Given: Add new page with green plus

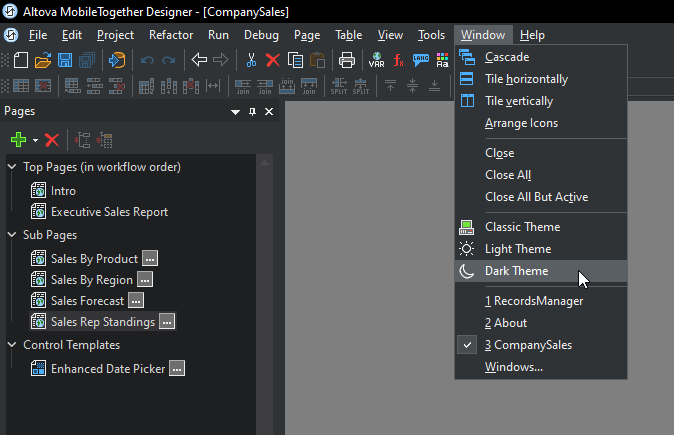Looking at the screenshot, I should click(x=18, y=140).
